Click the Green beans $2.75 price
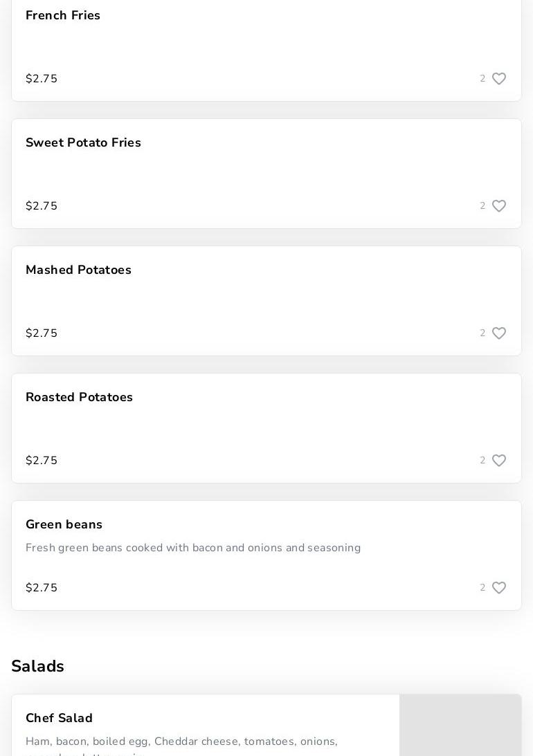This screenshot has width=533, height=756. pyautogui.click(x=42, y=588)
